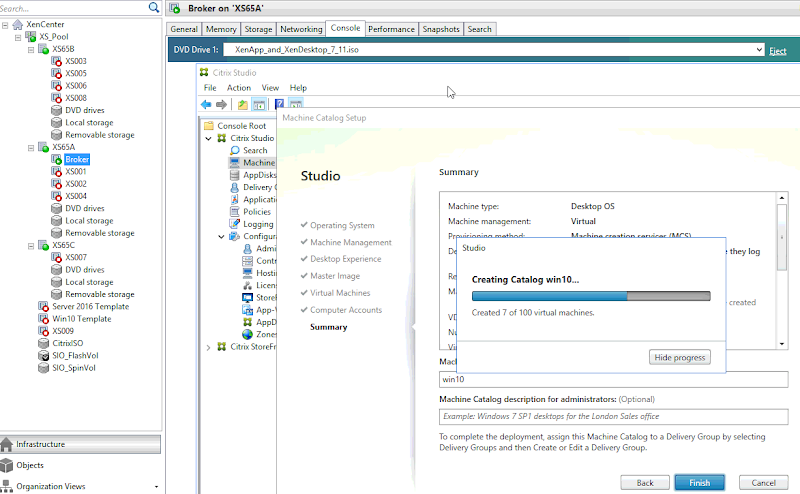Select the SIO_FlashVol storage repository
Image resolution: width=800 pixels, height=494 pixels.
pyautogui.click(x=75, y=355)
